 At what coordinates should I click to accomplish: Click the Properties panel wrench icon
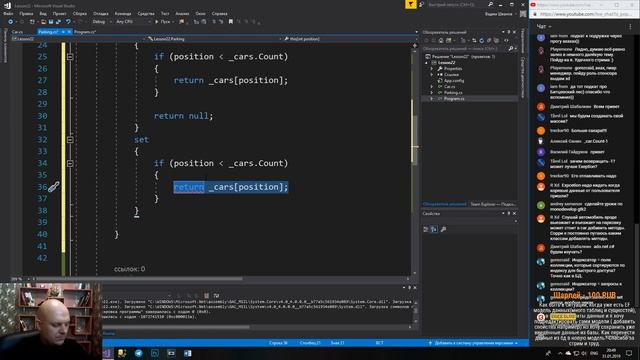(443, 229)
